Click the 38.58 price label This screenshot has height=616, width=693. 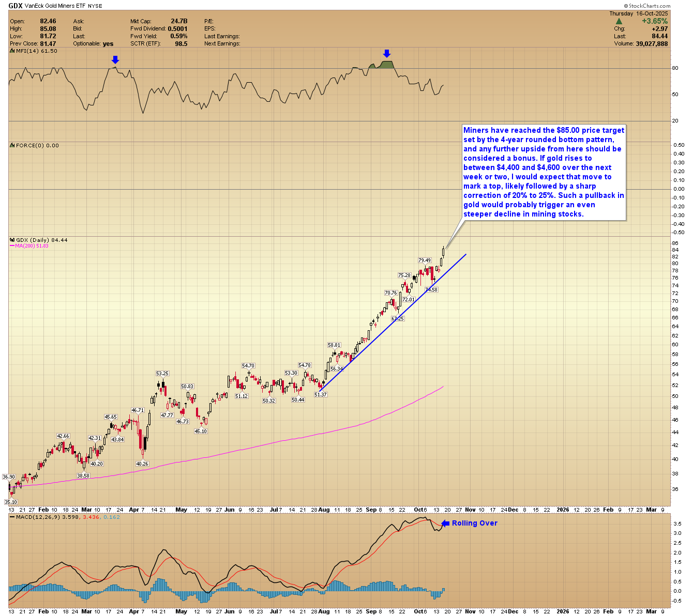coord(83,476)
